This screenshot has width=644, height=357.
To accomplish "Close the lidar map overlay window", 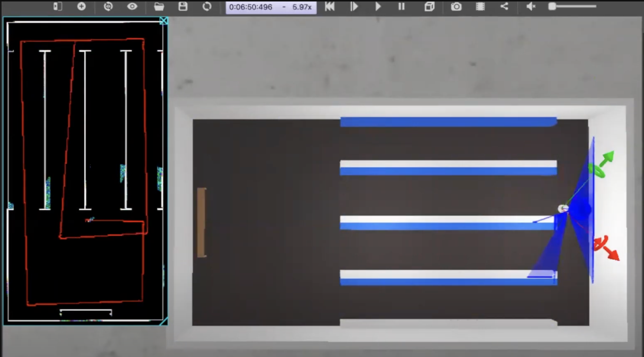I will pos(164,21).
